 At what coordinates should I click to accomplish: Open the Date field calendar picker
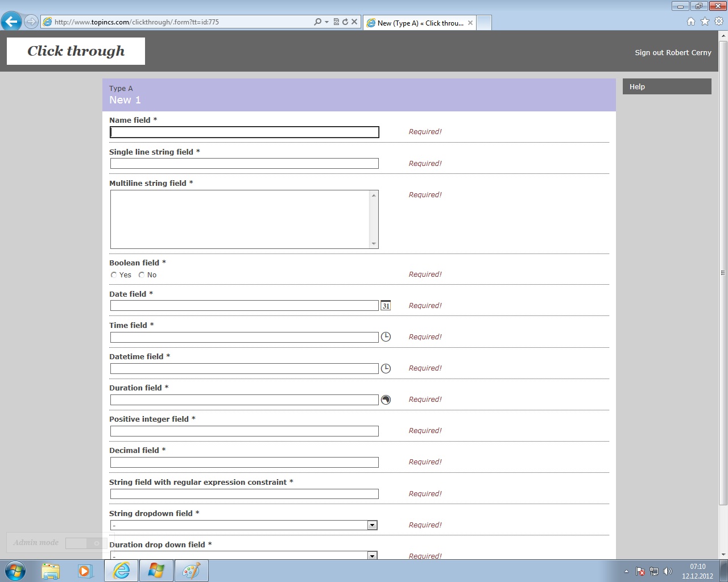click(x=386, y=306)
